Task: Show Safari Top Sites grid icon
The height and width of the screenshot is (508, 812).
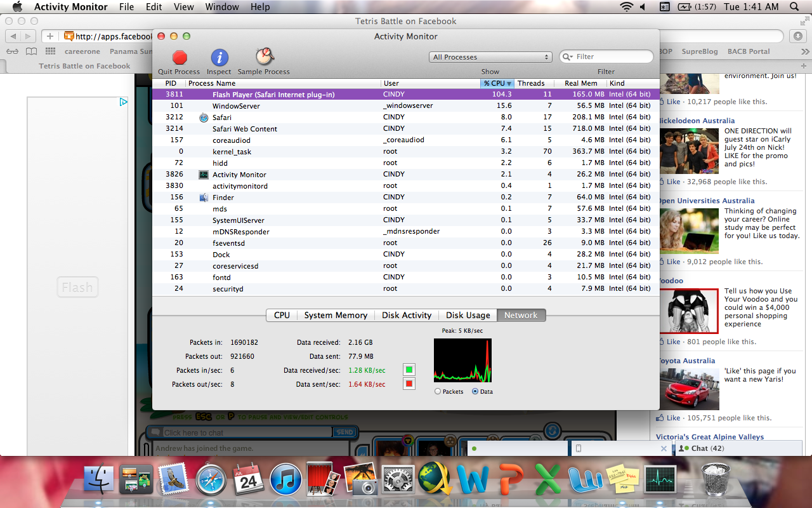Action: coord(51,51)
